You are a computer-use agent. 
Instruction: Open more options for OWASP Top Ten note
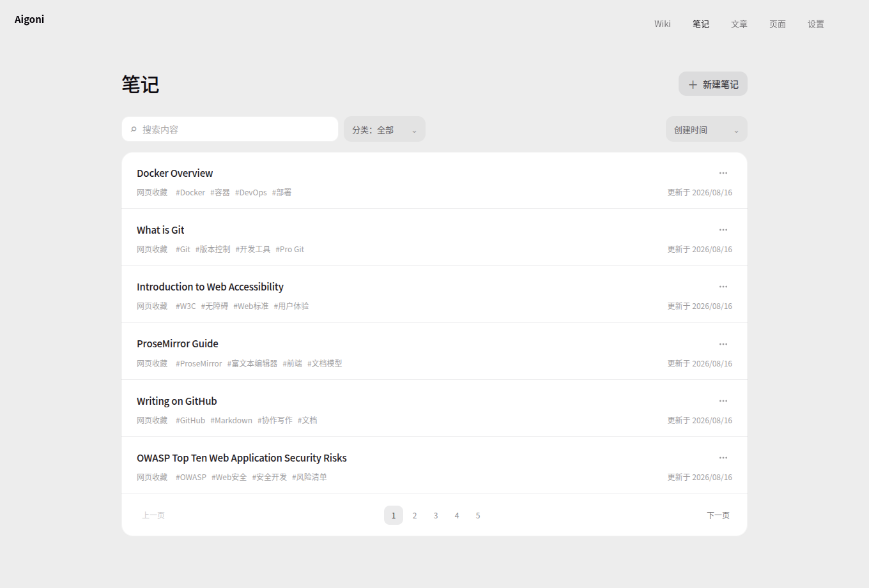[723, 458]
